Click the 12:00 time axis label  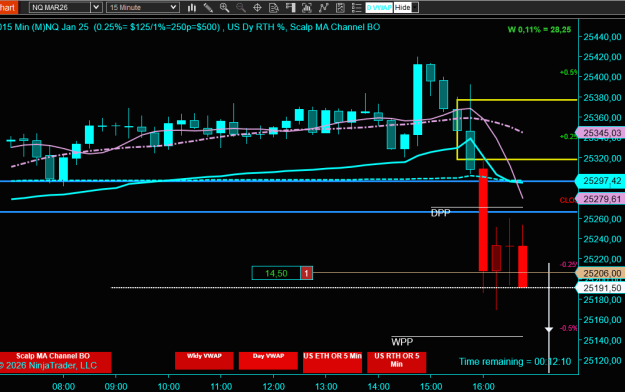273,386
